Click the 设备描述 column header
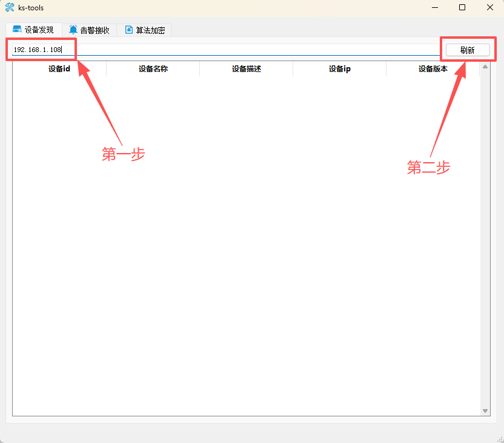504x443 pixels. tap(246, 68)
